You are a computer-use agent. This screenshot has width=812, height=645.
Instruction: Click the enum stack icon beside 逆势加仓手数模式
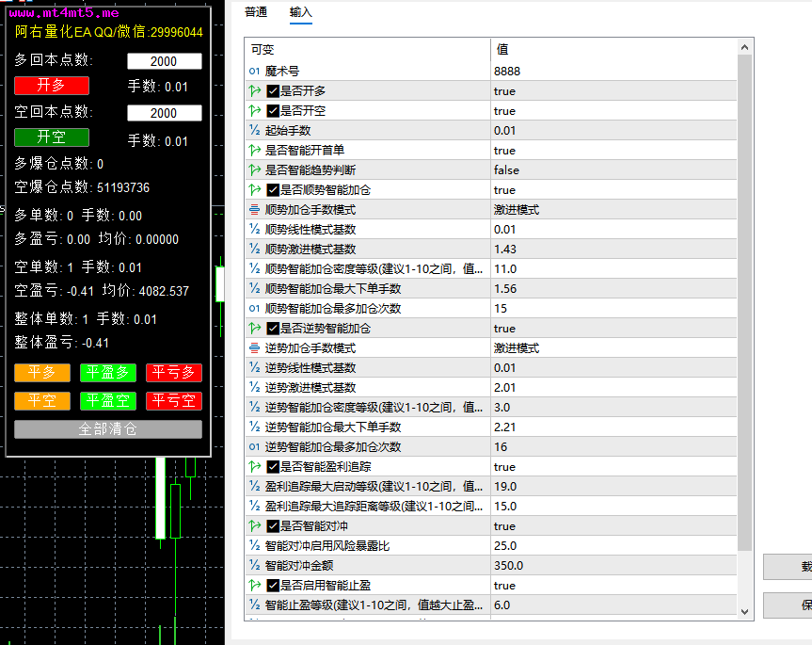pos(254,347)
